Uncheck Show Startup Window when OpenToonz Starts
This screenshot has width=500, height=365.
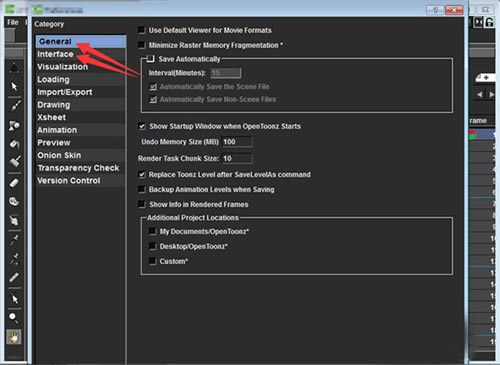tap(142, 126)
